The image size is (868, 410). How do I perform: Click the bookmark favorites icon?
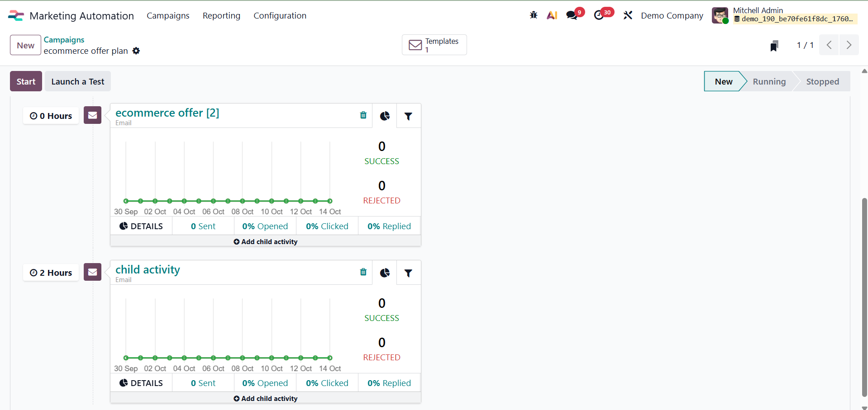[774, 45]
